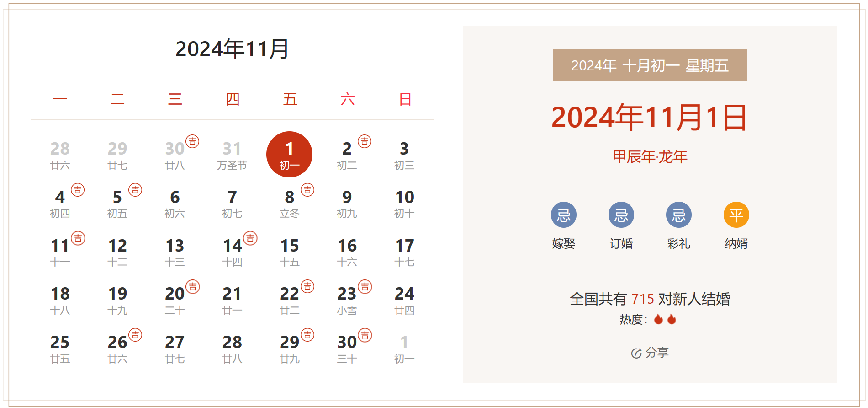This screenshot has width=868, height=408.
Task: Select October 31 万圣节
Action: pos(232,156)
